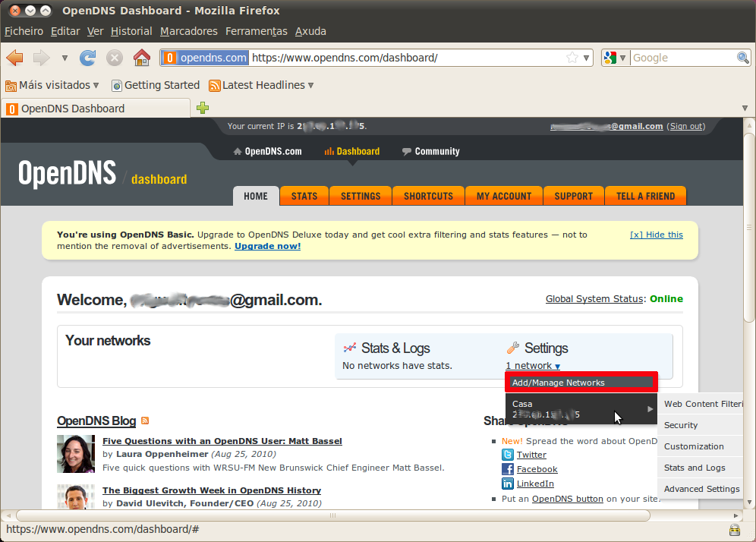Go back with the browser Back arrow

(x=15, y=58)
